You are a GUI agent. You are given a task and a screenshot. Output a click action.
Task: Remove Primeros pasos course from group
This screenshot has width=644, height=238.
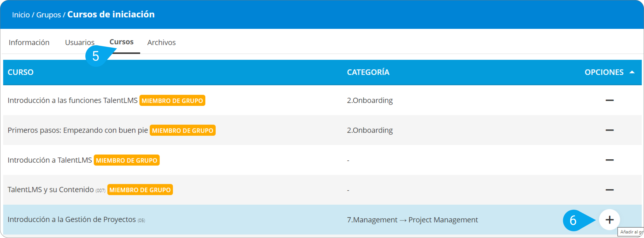pyautogui.click(x=609, y=130)
